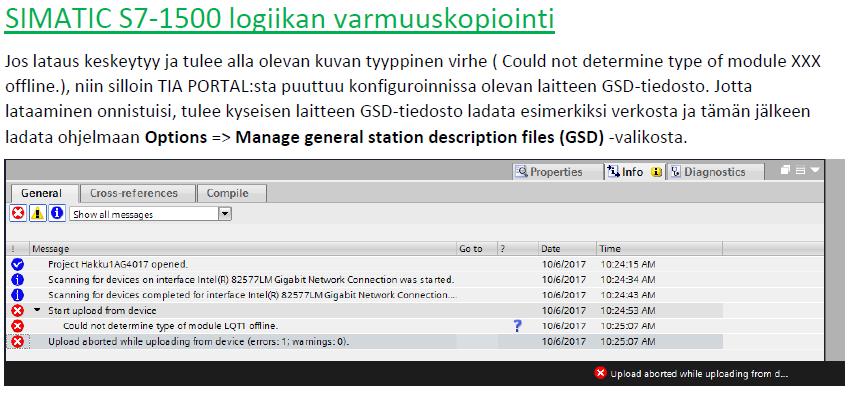Switch to the Properties tab
The image size is (853, 399).
[557, 172]
